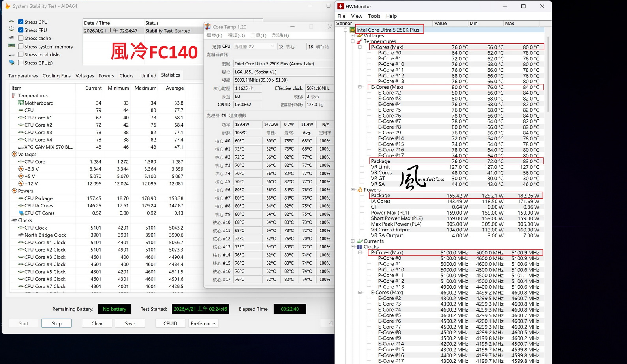Click the Powers flame icon in HWMonitor
Viewport: 627px width, 364px height.
coord(360,190)
